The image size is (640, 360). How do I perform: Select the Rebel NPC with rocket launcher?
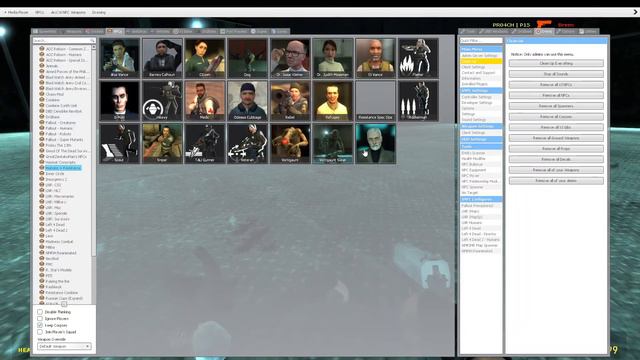(x=290, y=101)
